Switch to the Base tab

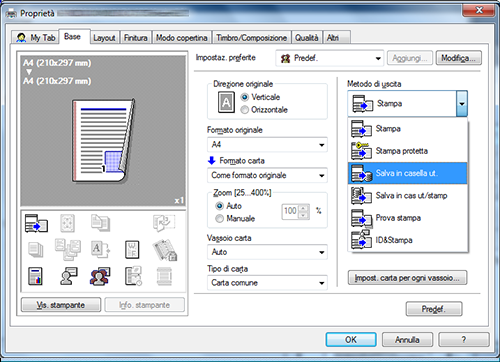[74, 37]
